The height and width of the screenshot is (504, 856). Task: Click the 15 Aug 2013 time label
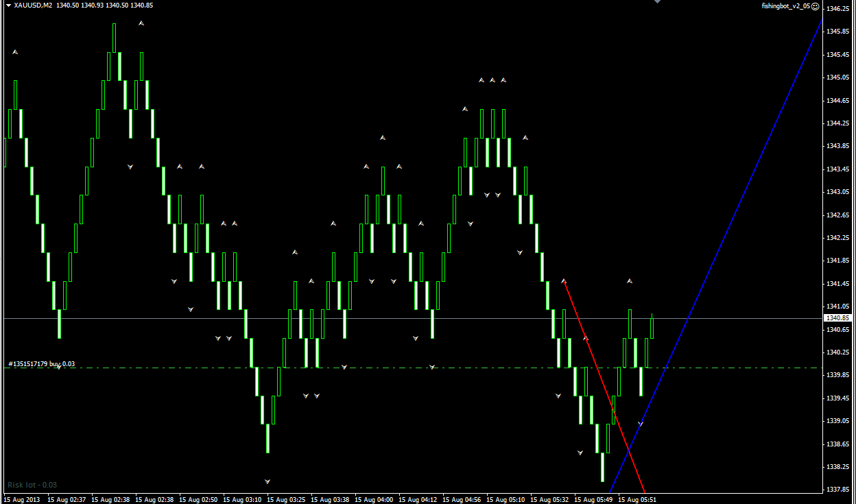[23, 500]
